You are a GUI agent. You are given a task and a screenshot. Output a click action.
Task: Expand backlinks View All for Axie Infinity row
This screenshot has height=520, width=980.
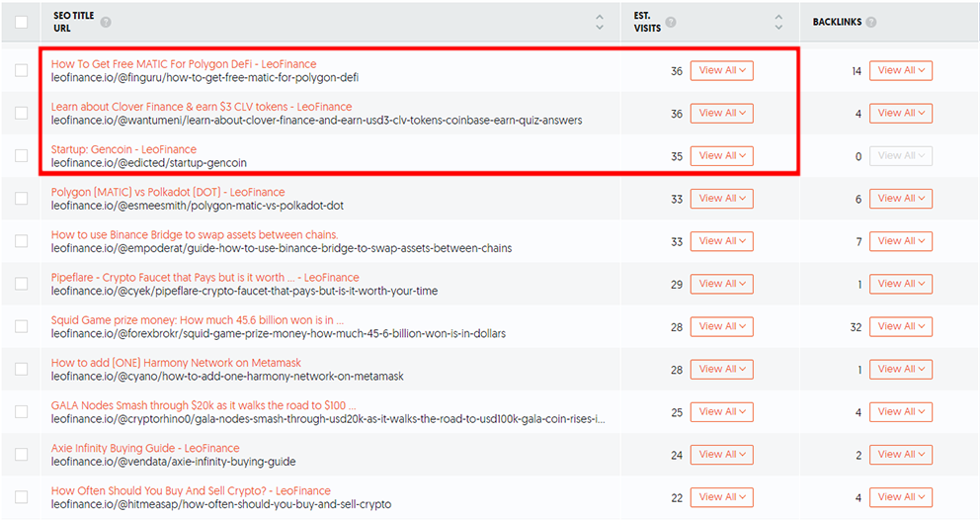(x=901, y=455)
